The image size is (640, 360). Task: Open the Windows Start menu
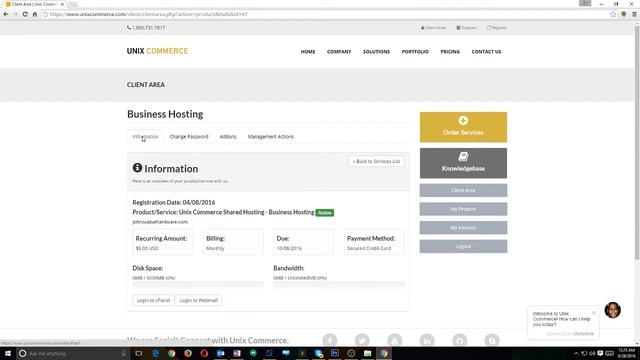pos(8,353)
